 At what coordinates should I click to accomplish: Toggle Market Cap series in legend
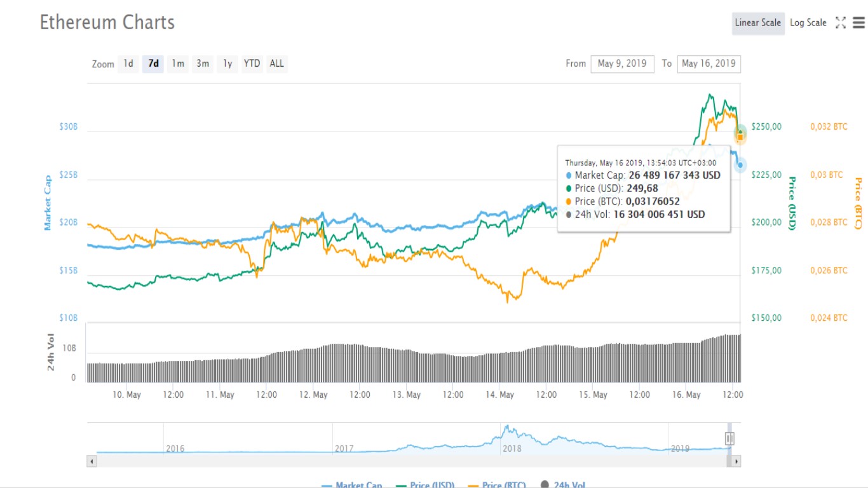pyautogui.click(x=352, y=485)
